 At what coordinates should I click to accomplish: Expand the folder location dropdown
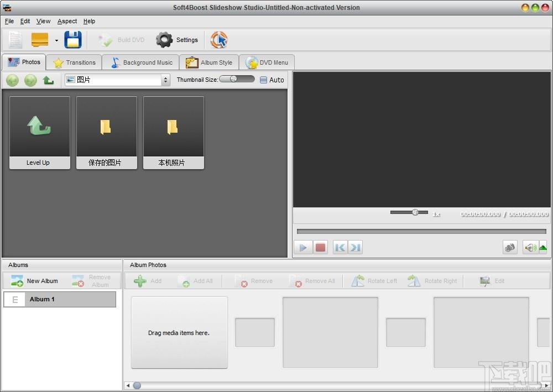165,80
